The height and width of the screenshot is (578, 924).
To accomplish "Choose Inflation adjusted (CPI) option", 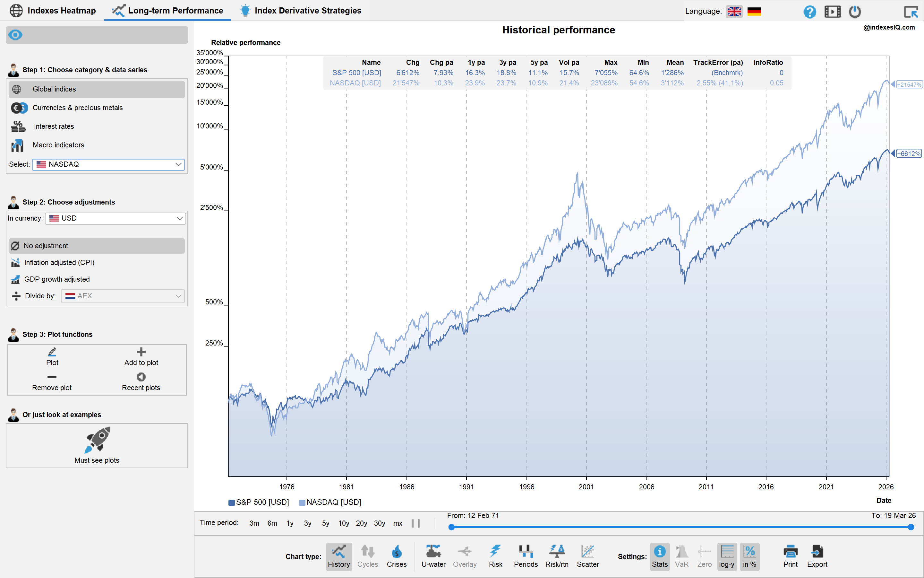I will [97, 263].
